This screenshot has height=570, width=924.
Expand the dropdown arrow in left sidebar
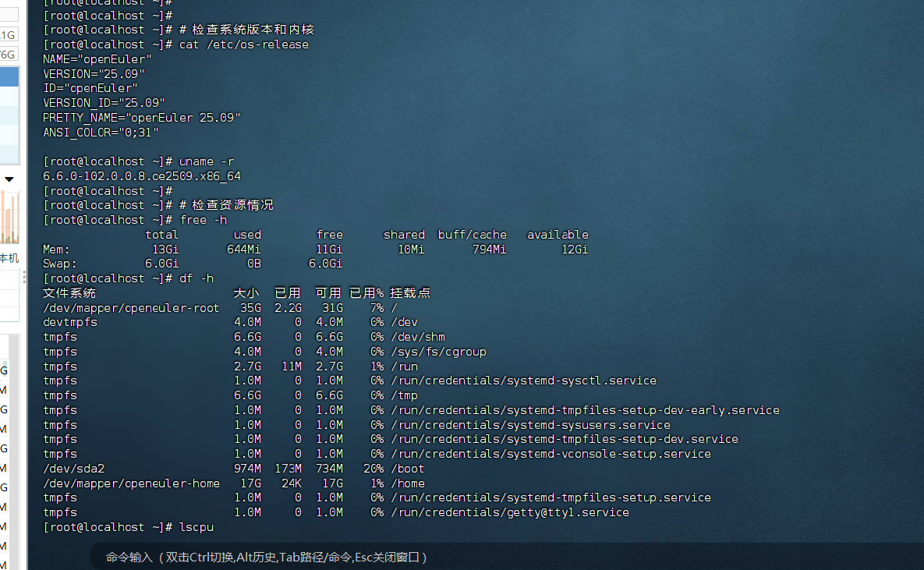tap(9, 179)
